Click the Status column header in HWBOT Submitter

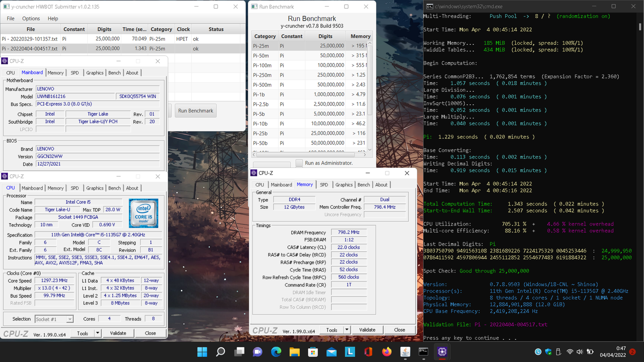tap(216, 29)
